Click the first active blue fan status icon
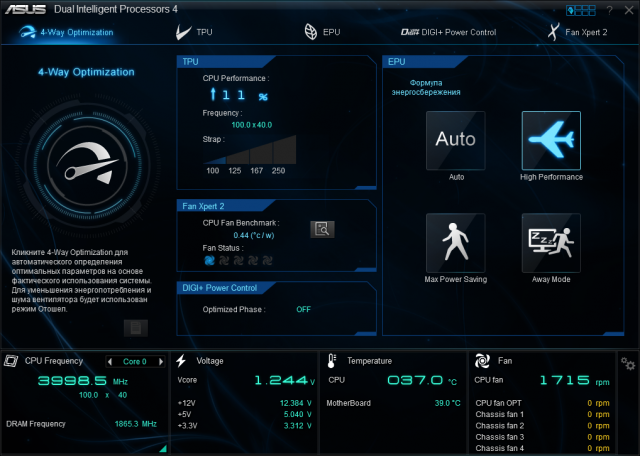This screenshot has width=640, height=456. (209, 260)
